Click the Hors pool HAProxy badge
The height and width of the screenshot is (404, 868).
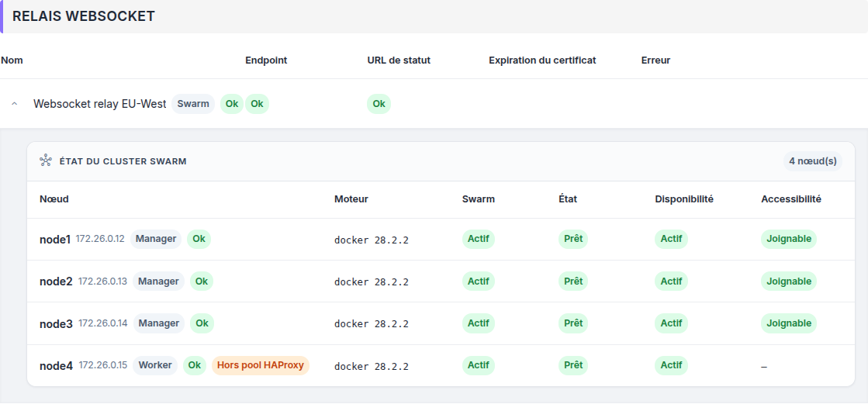[x=261, y=365]
